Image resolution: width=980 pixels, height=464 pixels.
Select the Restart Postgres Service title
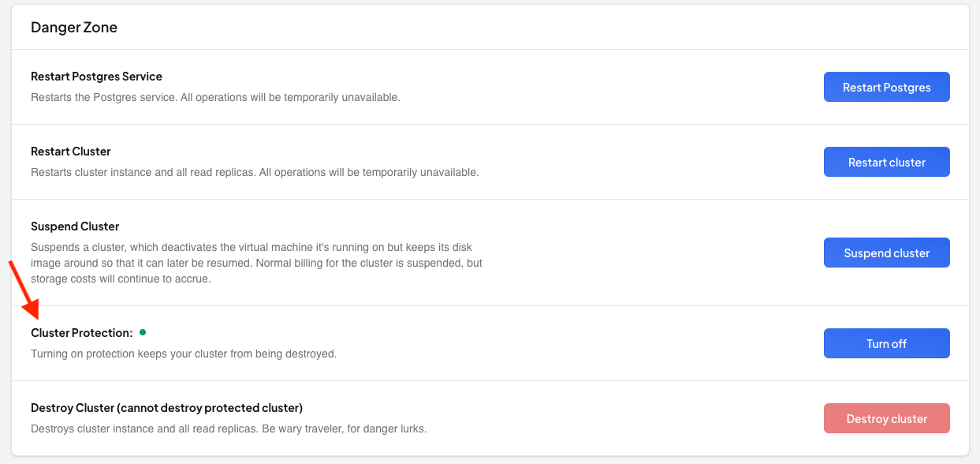click(x=96, y=77)
